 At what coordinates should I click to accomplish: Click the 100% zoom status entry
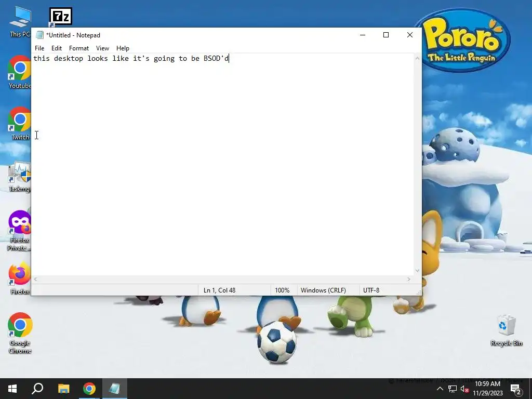(282, 290)
